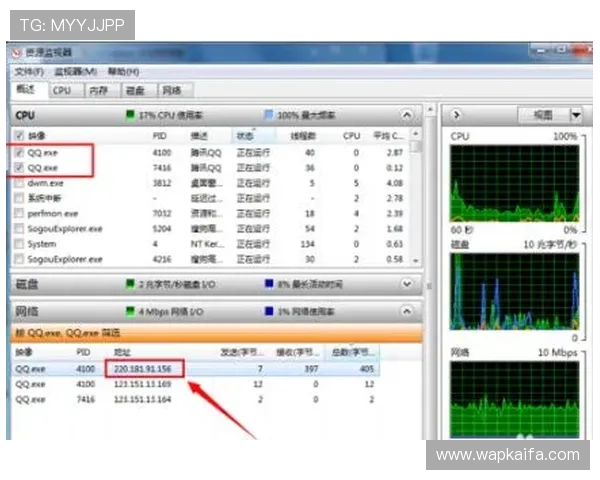
Task: Check the 系统中断 process checkbox
Action: [x=19, y=198]
